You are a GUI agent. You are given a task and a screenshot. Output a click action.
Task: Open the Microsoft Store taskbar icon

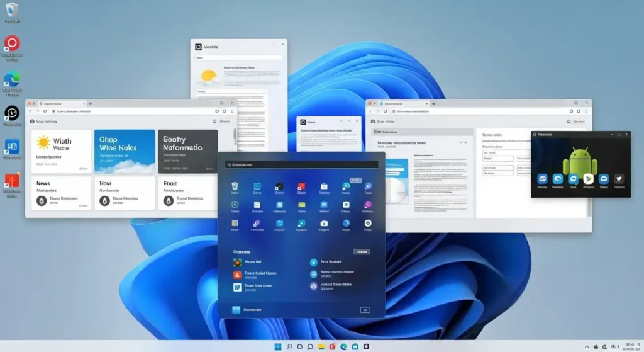tap(355, 347)
